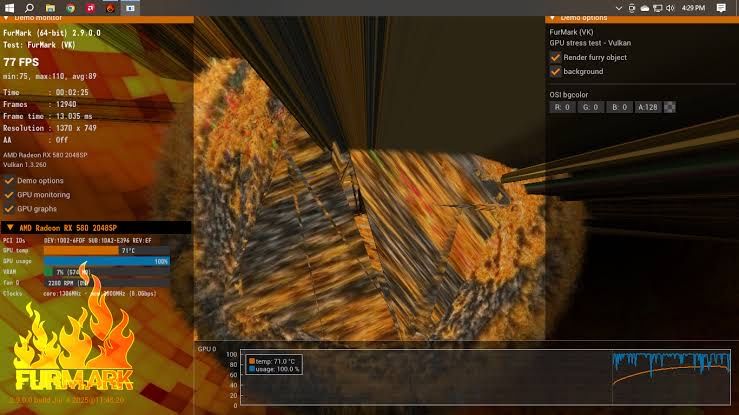Click the Frame time 13.035 ms value
The height and width of the screenshot is (415, 739).
click(74, 116)
